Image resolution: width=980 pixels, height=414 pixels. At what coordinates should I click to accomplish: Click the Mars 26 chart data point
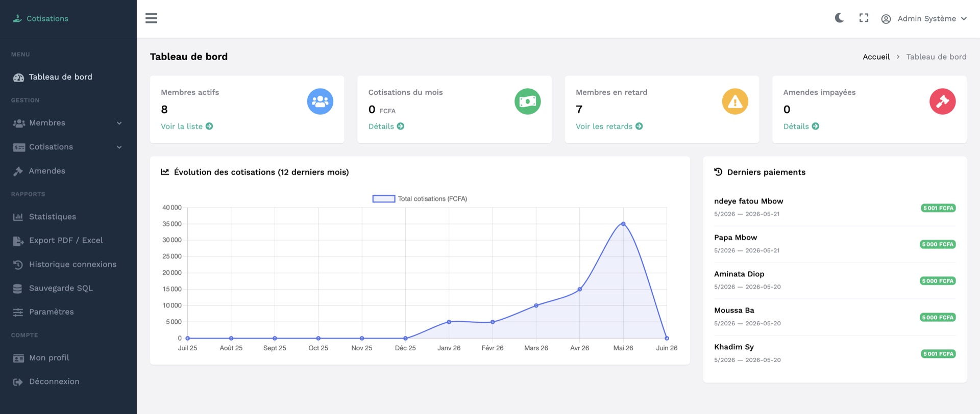[x=536, y=305]
